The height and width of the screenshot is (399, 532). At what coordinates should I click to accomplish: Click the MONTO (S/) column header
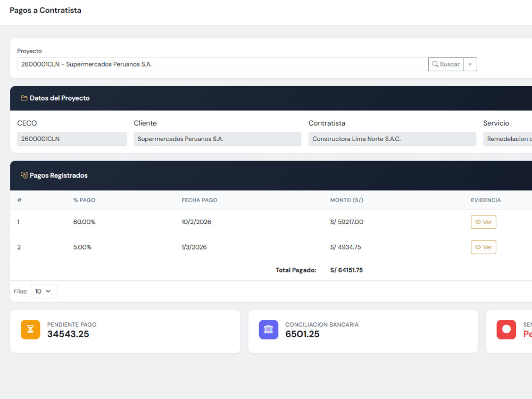click(x=347, y=200)
